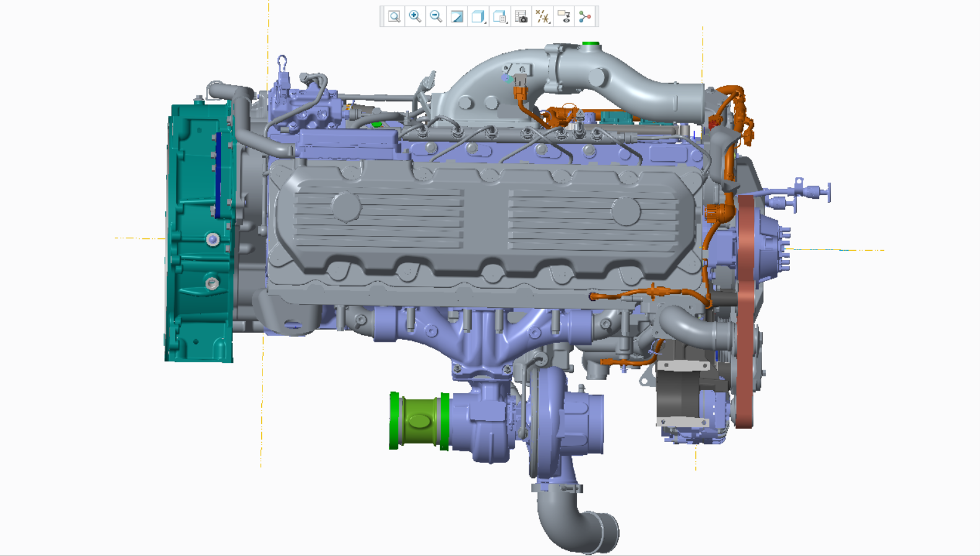The height and width of the screenshot is (556, 980).
Task: Toggle the Spin Center icon
Action: click(585, 17)
